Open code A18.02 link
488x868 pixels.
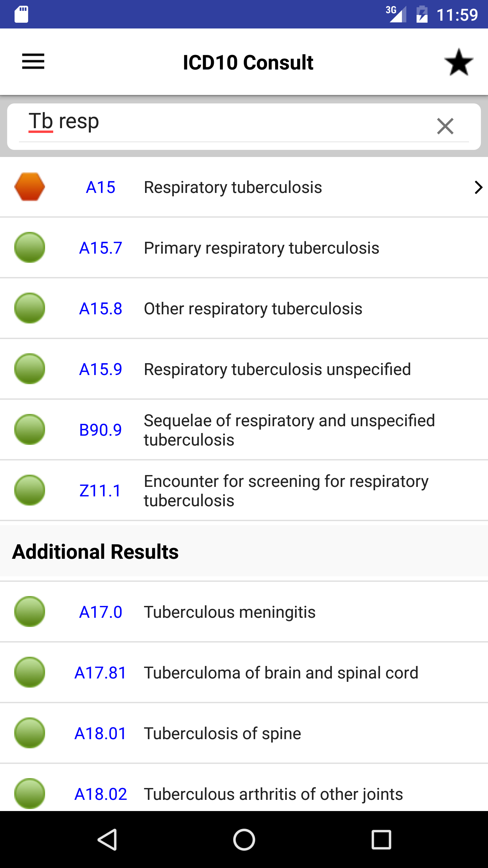[x=101, y=794]
